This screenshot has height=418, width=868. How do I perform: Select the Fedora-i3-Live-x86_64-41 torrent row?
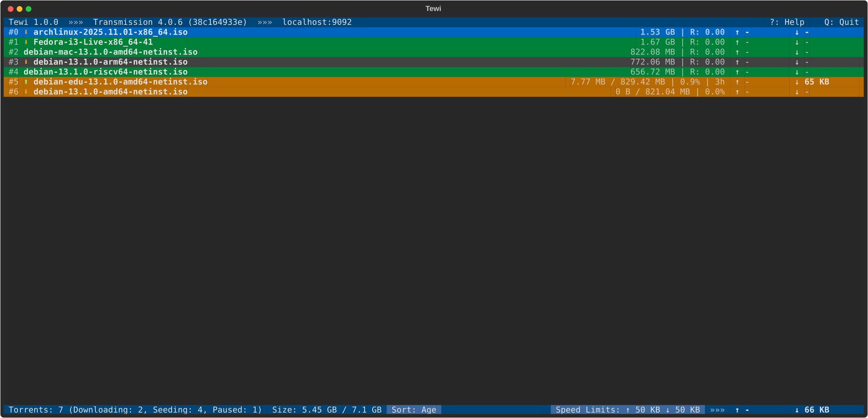[x=433, y=42]
